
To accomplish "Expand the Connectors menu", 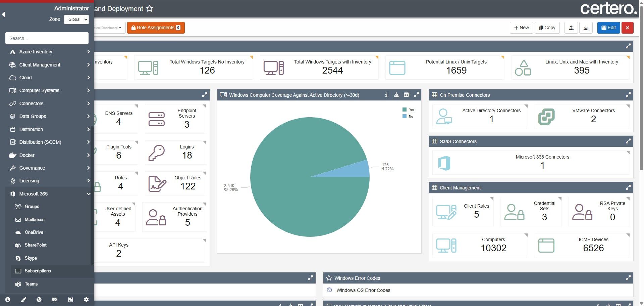I will click(50, 103).
